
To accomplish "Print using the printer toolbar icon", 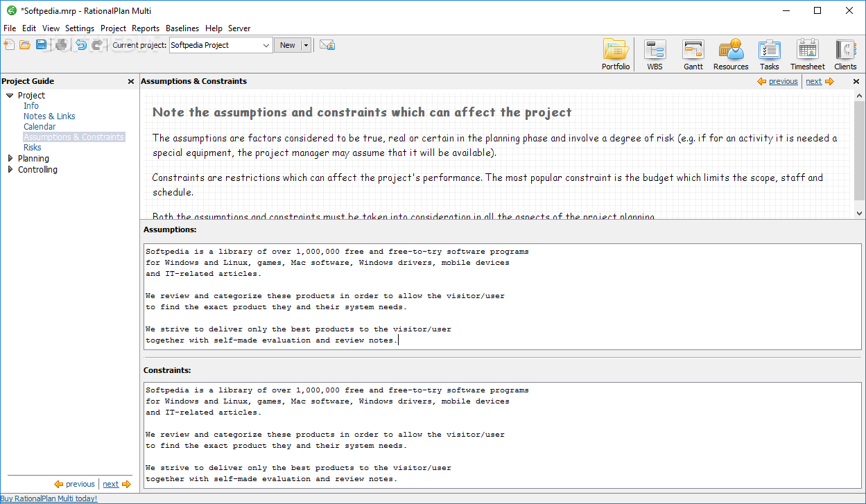I will click(62, 45).
